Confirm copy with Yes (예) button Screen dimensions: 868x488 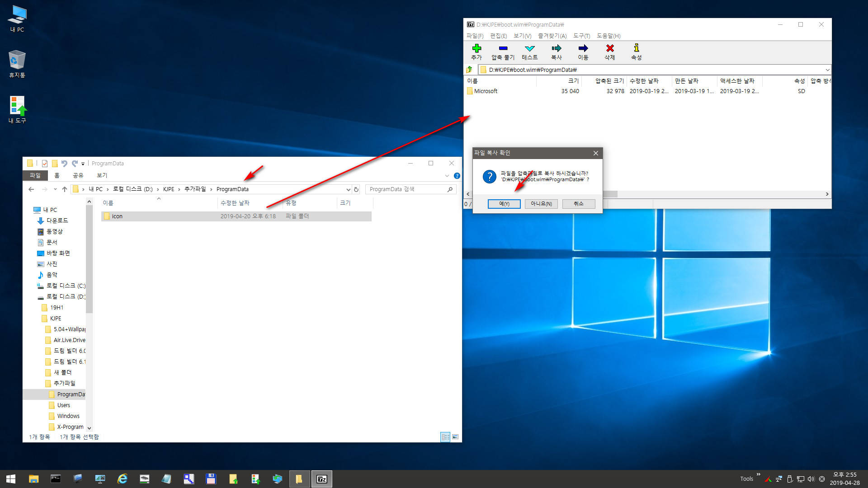[504, 204]
